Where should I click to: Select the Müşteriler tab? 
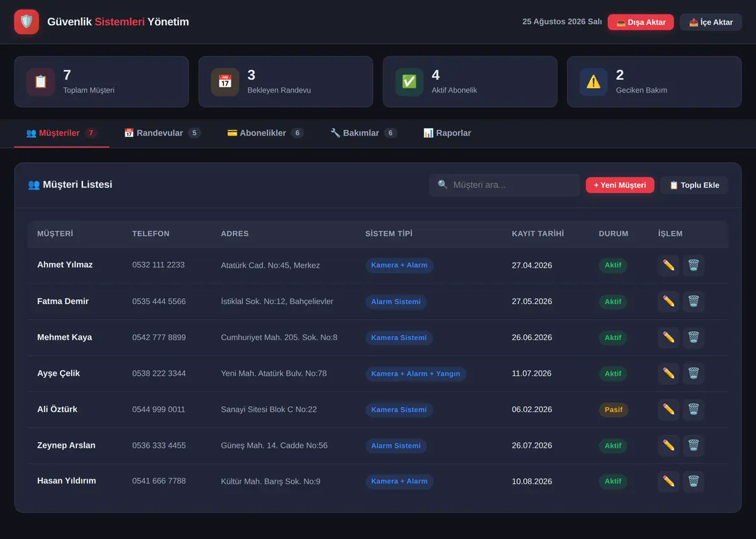click(62, 133)
